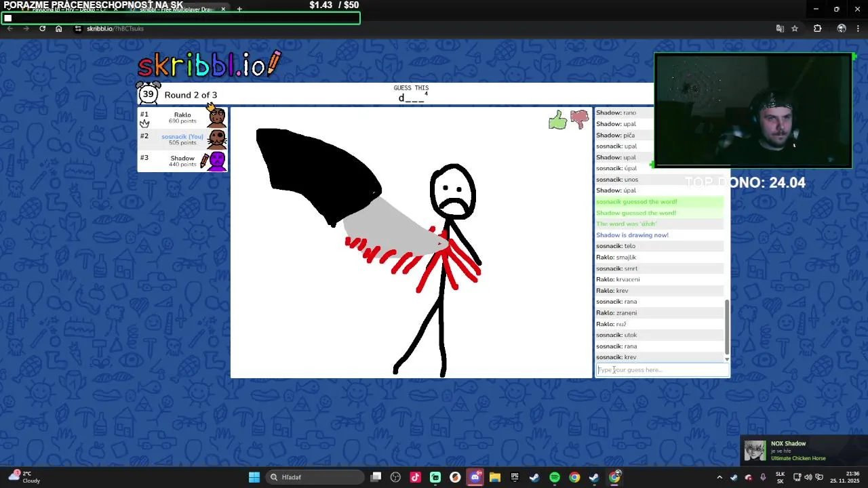Click the round timer clock icon
Image resolution: width=868 pixels, height=488 pixels.
(149, 94)
